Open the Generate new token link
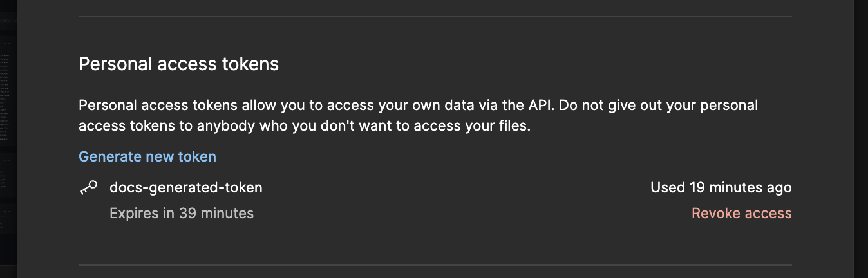868x278 pixels. pos(147,156)
